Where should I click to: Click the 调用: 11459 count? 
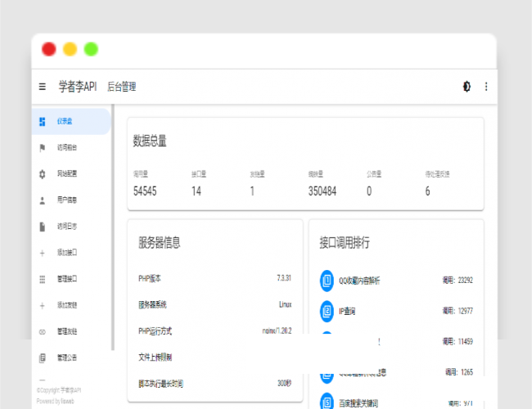[x=458, y=341]
